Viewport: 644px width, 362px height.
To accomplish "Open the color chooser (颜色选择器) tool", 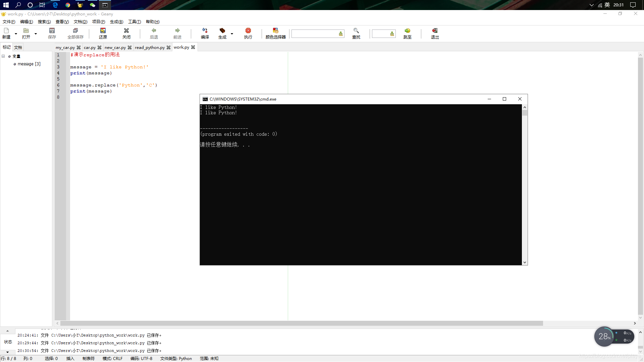I will [275, 33].
